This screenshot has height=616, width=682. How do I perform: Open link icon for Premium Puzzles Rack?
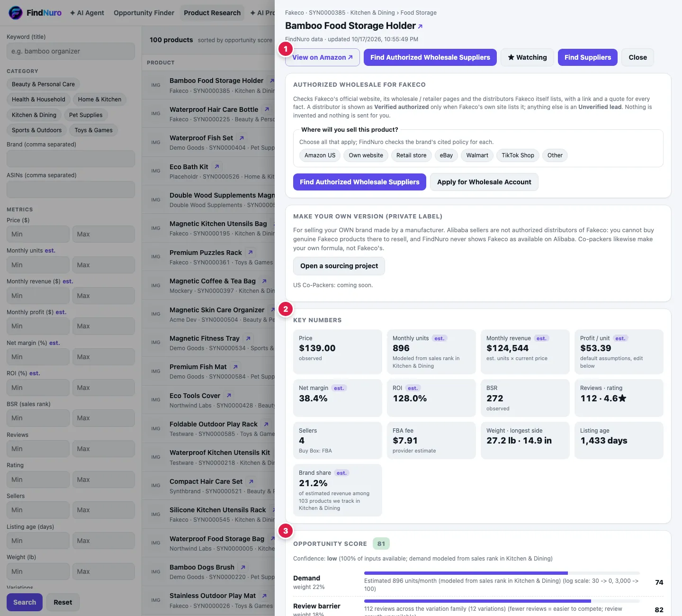coord(250,253)
